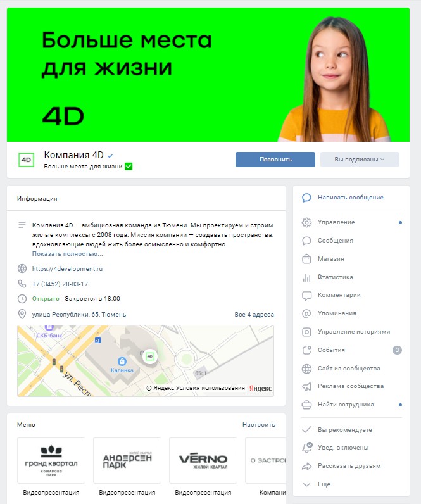Call the number +7 (3452) 28-83-17
This screenshot has width=421, height=504.
pos(60,284)
